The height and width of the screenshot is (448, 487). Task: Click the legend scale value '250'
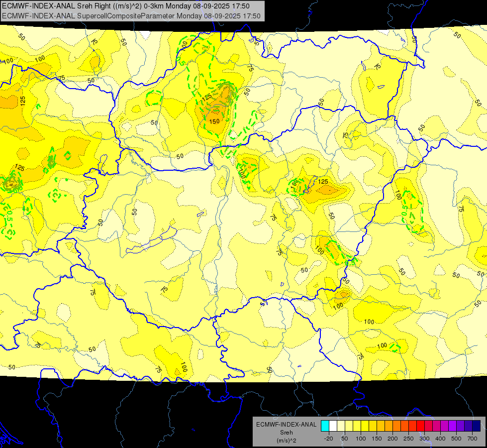click(408, 439)
